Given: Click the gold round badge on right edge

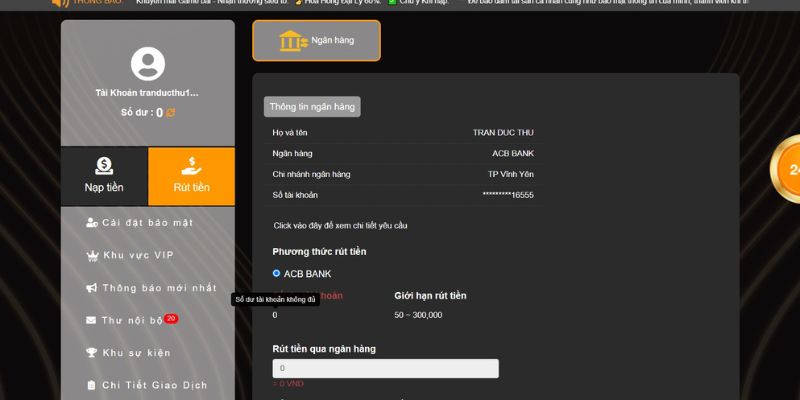Looking at the screenshot, I should [788, 170].
